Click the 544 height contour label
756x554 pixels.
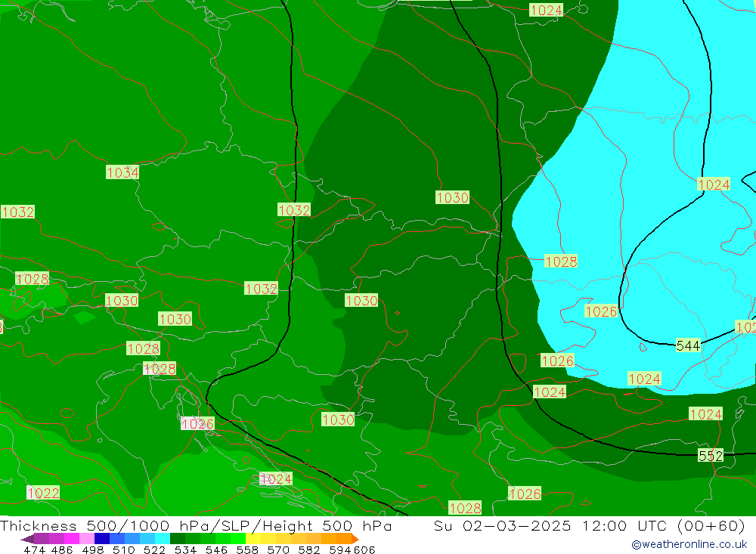(x=688, y=345)
